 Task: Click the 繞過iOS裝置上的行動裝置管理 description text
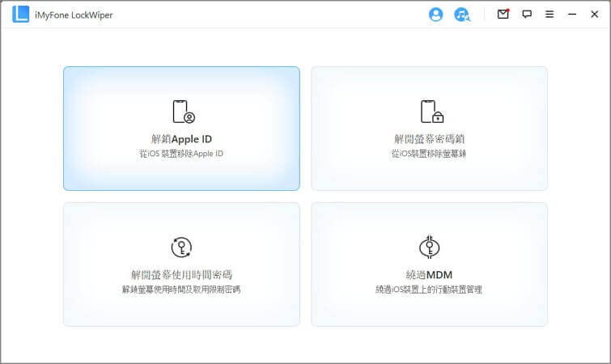pyautogui.click(x=429, y=290)
